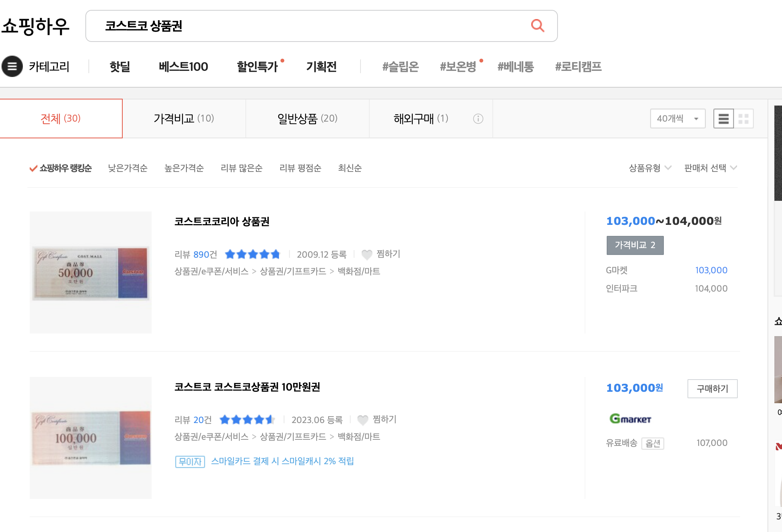Switch to the 가격비교 (10) tab
Screen dimensions: 782x532
[x=184, y=119]
